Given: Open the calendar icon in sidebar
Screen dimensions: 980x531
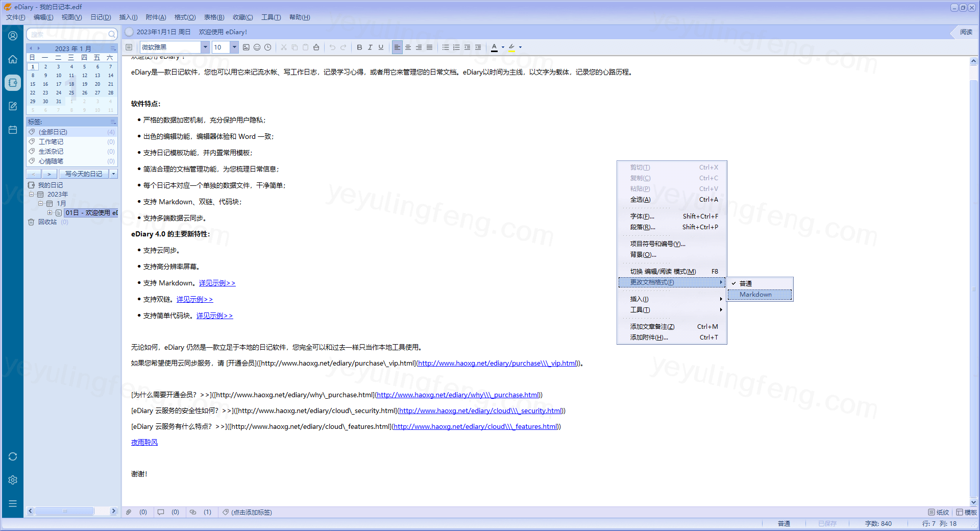Looking at the screenshot, I should click(13, 130).
